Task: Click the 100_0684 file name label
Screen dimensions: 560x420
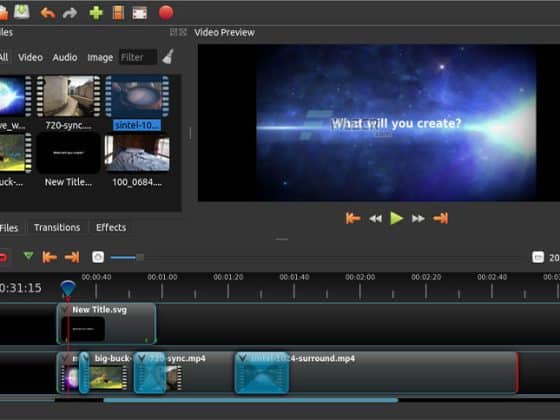Action: pos(137,182)
